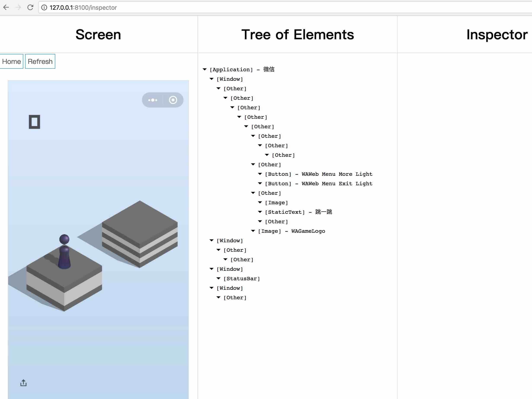The image size is (532, 399).
Task: Click the WAGameLogo image element
Action: 291,231
